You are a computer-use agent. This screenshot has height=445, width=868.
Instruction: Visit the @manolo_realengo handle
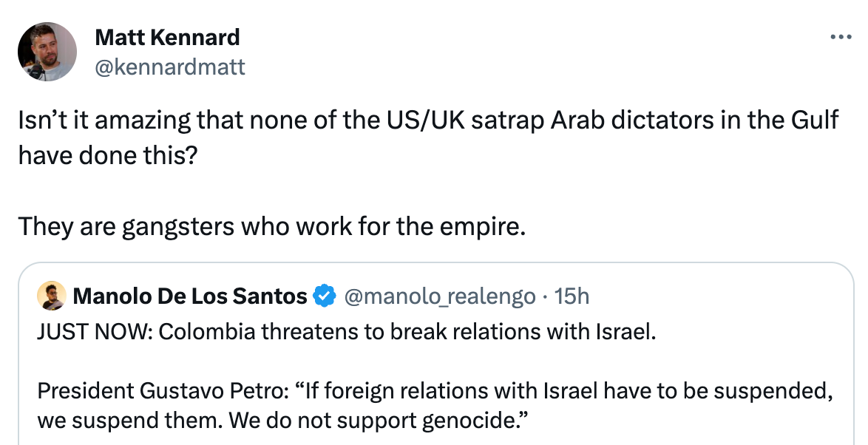tap(441, 296)
